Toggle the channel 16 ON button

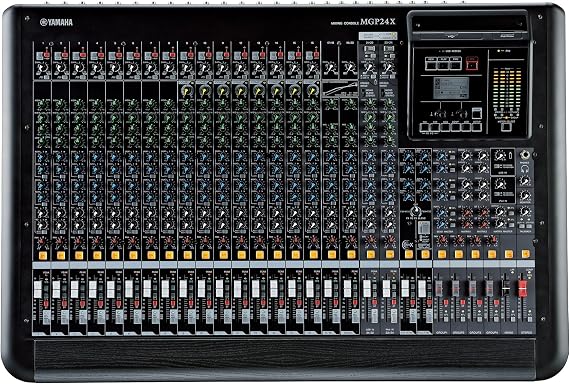pos(314,255)
